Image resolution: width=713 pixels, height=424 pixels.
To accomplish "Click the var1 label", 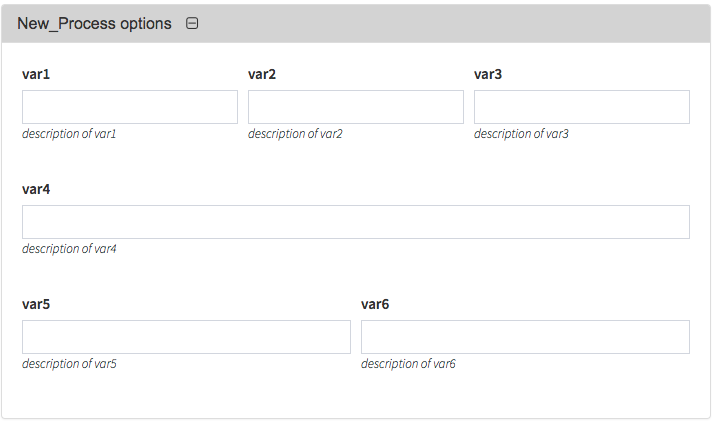I will pos(36,74).
